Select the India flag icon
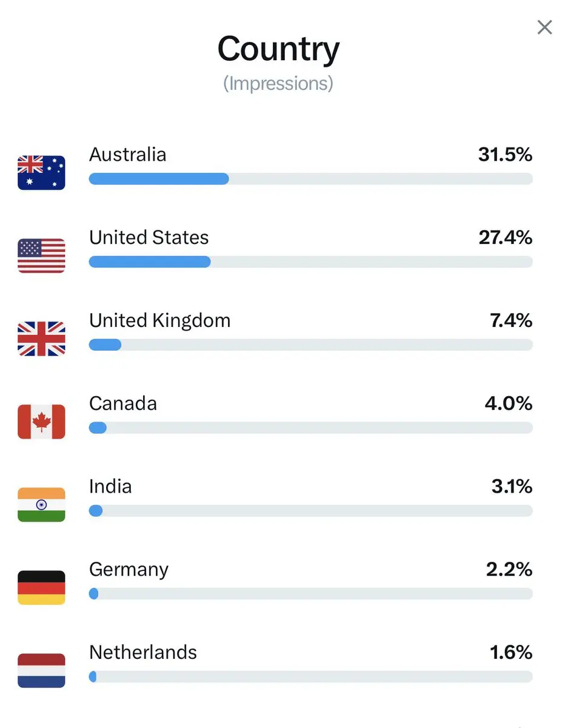This screenshot has height=728, width=568. 41,505
